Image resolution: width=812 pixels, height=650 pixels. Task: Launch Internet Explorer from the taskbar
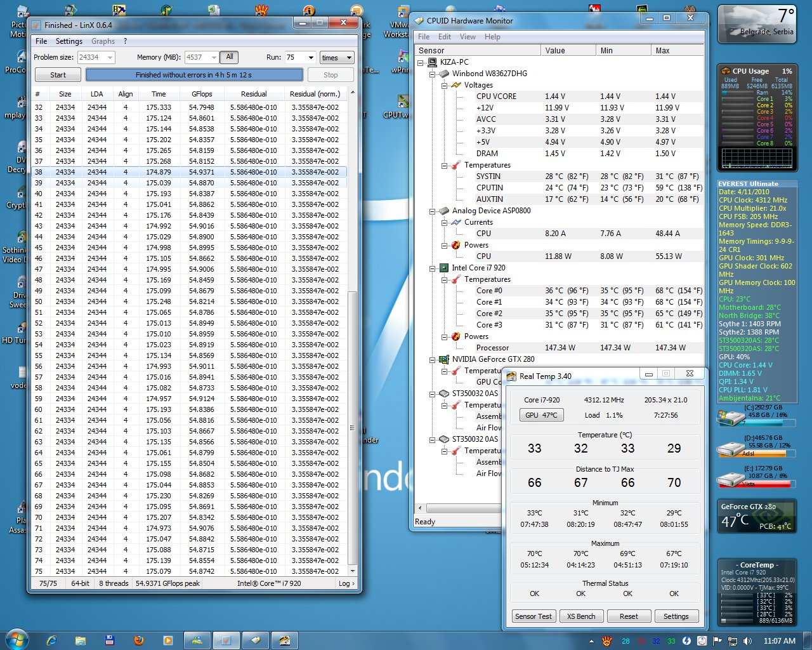coord(51,640)
